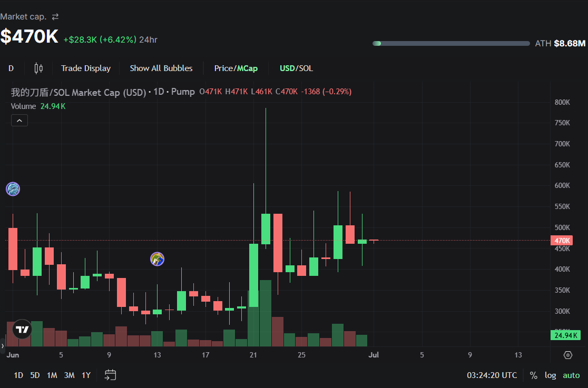
Task: Click the ATH $8.68M value
Action: [x=570, y=44]
